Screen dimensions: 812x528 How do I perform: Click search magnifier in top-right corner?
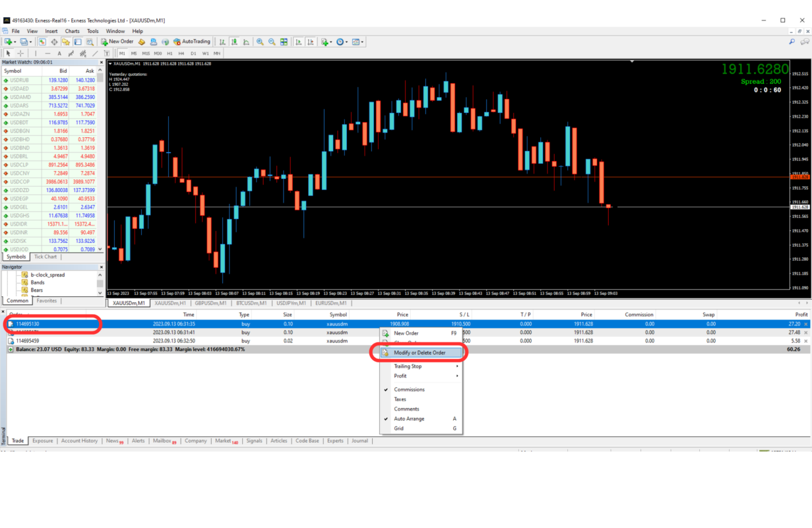792,42
